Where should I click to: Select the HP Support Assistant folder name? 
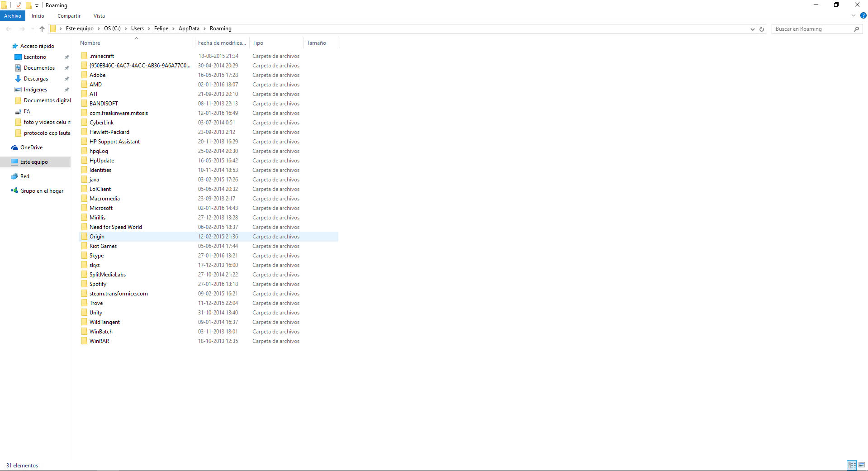click(114, 142)
